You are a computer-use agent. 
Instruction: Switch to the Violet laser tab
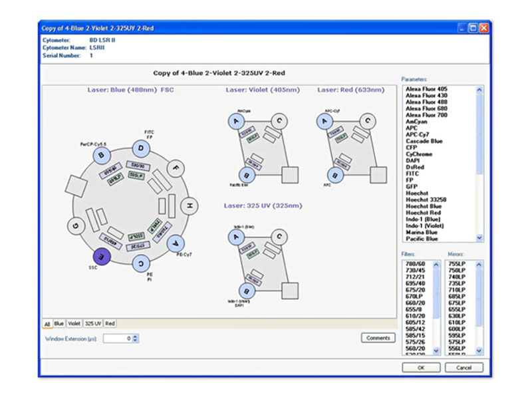[x=74, y=323]
